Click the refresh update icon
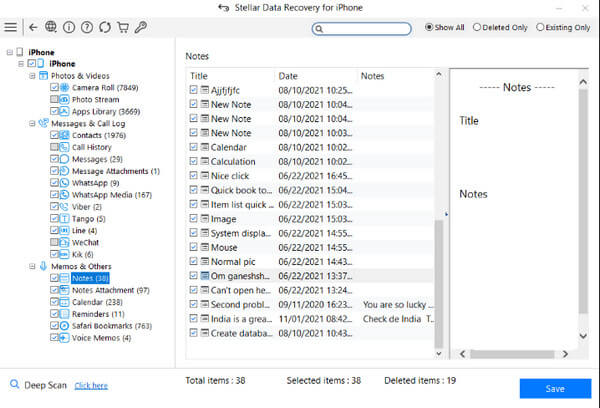The image size is (600, 408). point(105,27)
